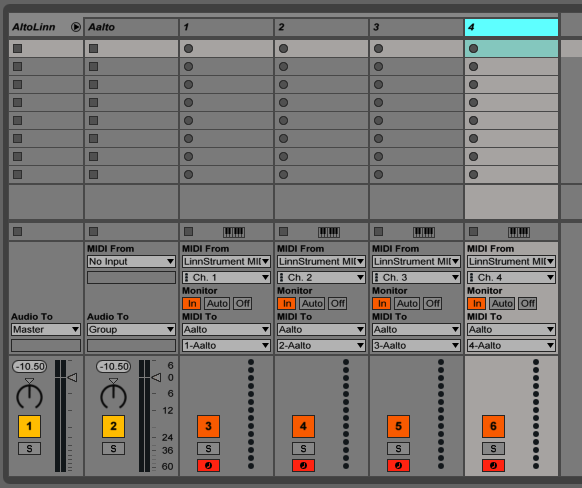Viewport: 582px width, 488px height.
Task: Unfold the AltoLinn group track
Action: (x=76, y=27)
